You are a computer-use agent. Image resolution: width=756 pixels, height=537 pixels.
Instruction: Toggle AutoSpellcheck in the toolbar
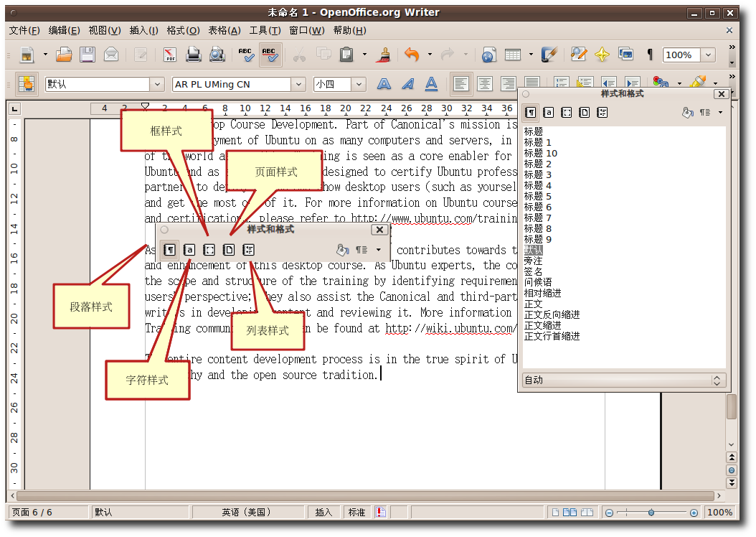point(270,55)
